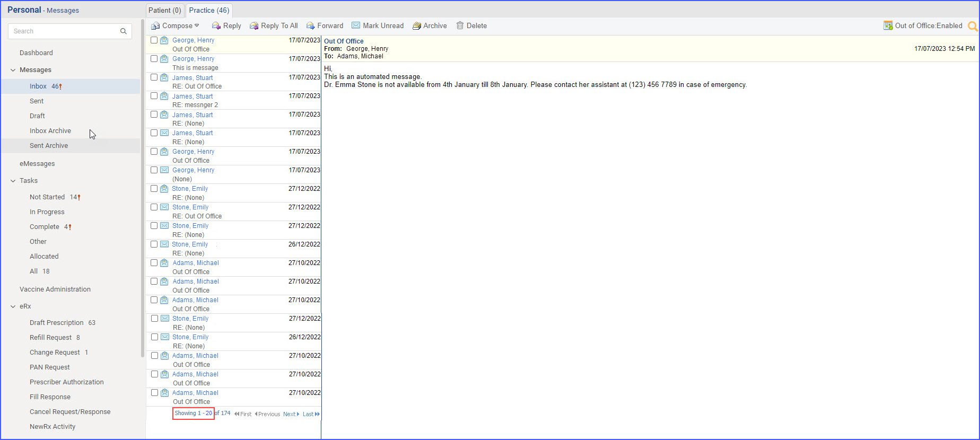The height and width of the screenshot is (440, 980).
Task: Open Prescriber Authorization item
Action: coord(67,382)
